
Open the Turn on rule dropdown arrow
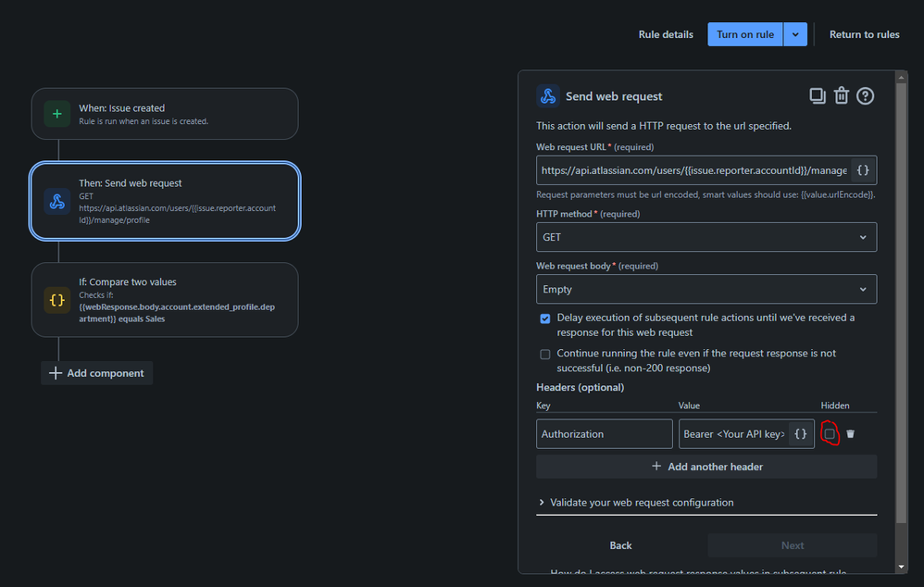(795, 34)
